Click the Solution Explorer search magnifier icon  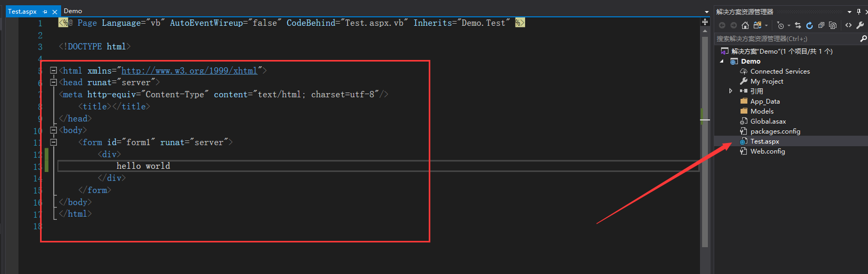(x=863, y=38)
